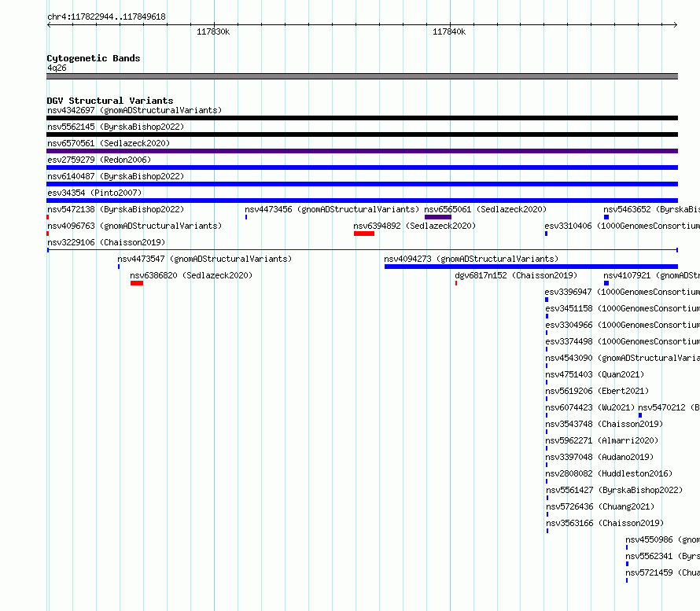Select the esv34354 Pinto2007 label
The image size is (700, 611).
tap(94, 193)
